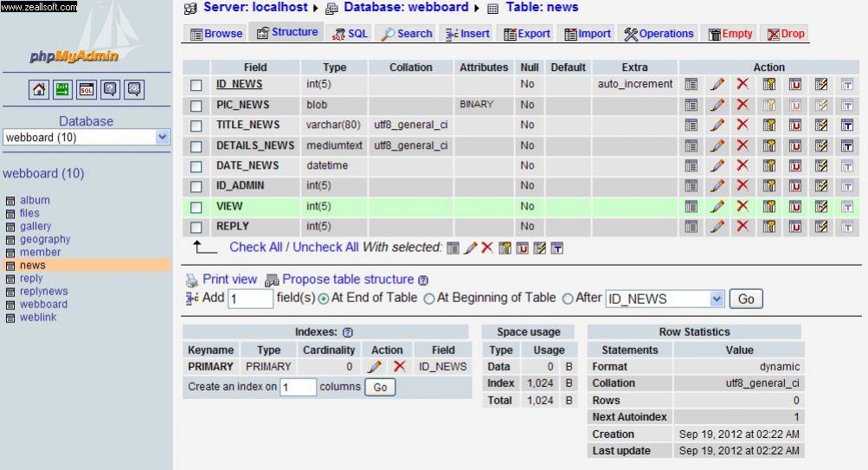Open the phpMyAdmin documentation icon
868x470 pixels.
tap(110, 89)
